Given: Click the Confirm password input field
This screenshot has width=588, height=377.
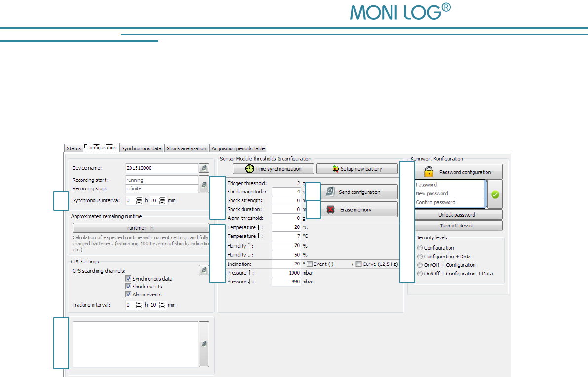Looking at the screenshot, I should click(x=450, y=202).
